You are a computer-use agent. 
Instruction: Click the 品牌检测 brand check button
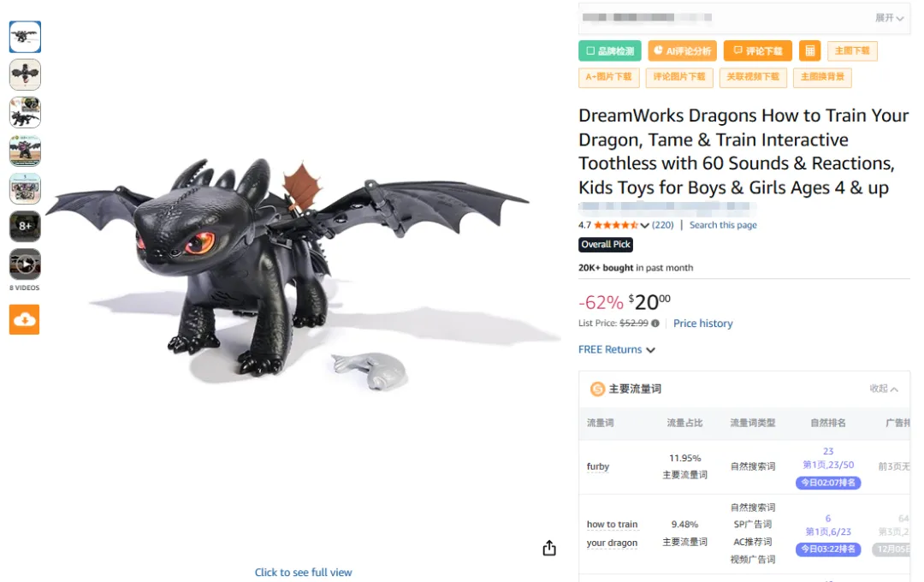609,51
